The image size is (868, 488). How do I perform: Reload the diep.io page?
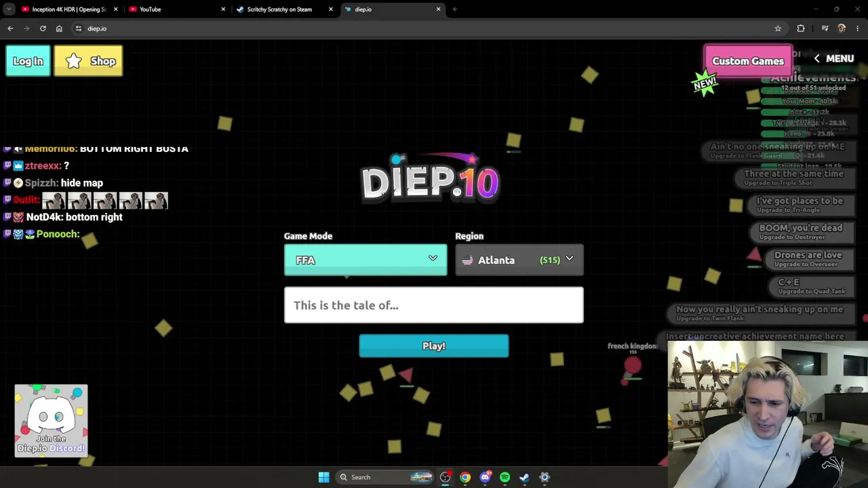coord(43,28)
